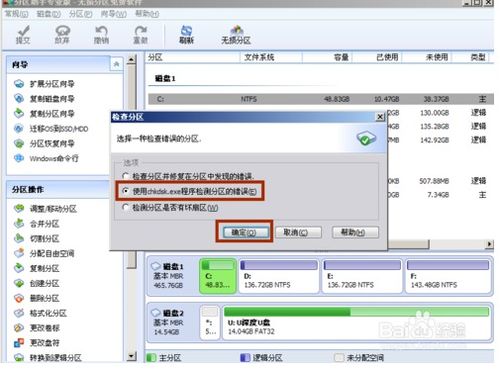Viewport: 500px width, 369px height.
Task: Click the 磁盘1 基本 MBR disk label
Action: 169,276
